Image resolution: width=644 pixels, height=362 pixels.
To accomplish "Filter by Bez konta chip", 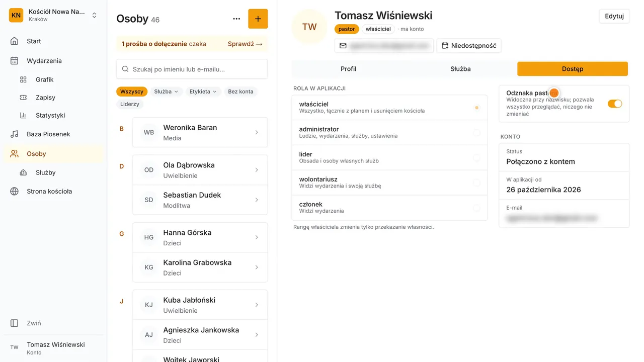I will tap(240, 92).
